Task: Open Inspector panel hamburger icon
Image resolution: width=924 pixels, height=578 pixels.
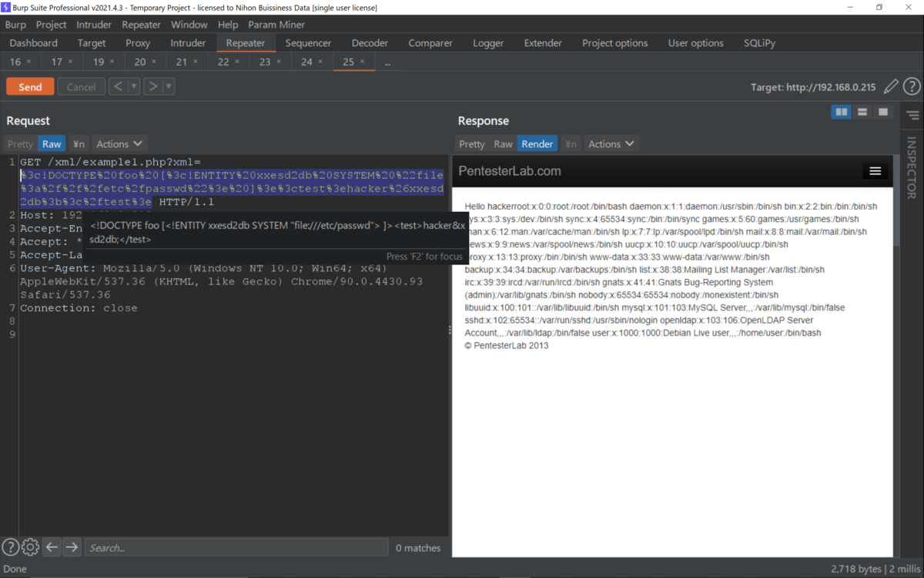Action: [912, 116]
